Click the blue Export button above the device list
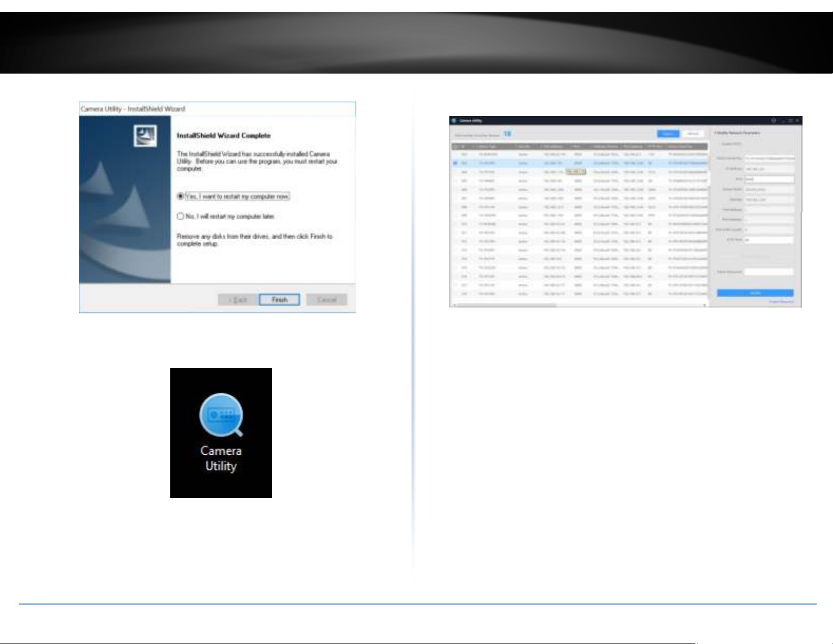Screen dimensions: 833x644 [x=668, y=134]
